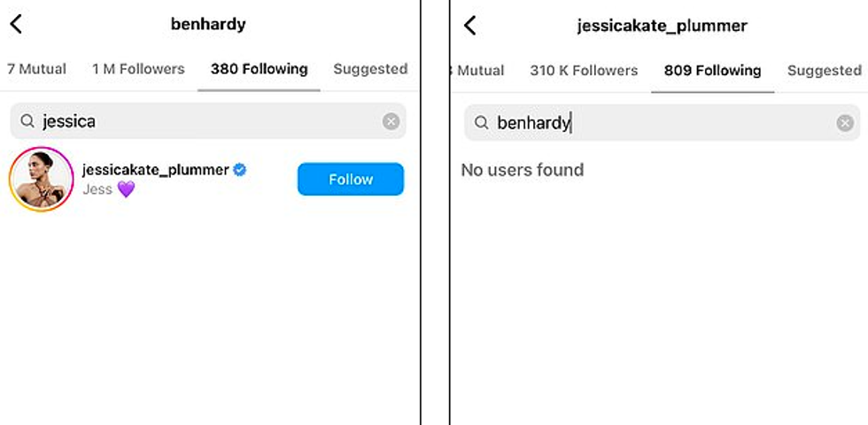This screenshot has width=868, height=425.
Task: Click the blue verified badge
Action: point(239,170)
